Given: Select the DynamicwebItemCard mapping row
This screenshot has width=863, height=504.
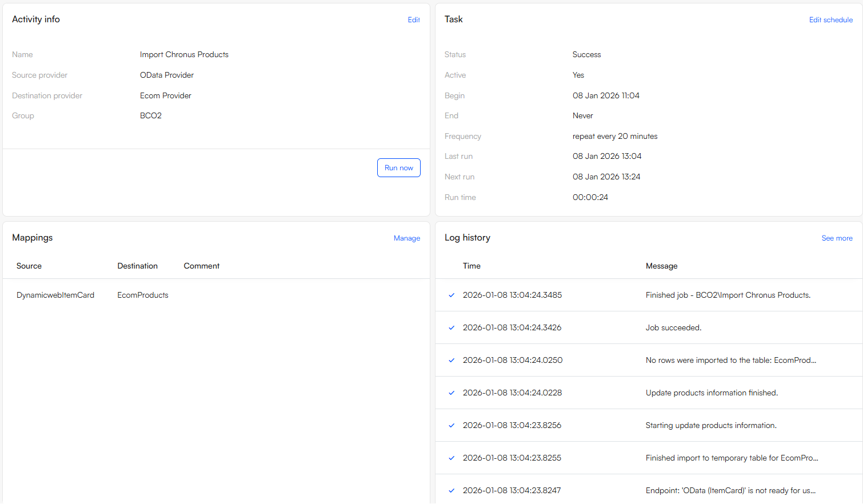Looking at the screenshot, I should 55,295.
